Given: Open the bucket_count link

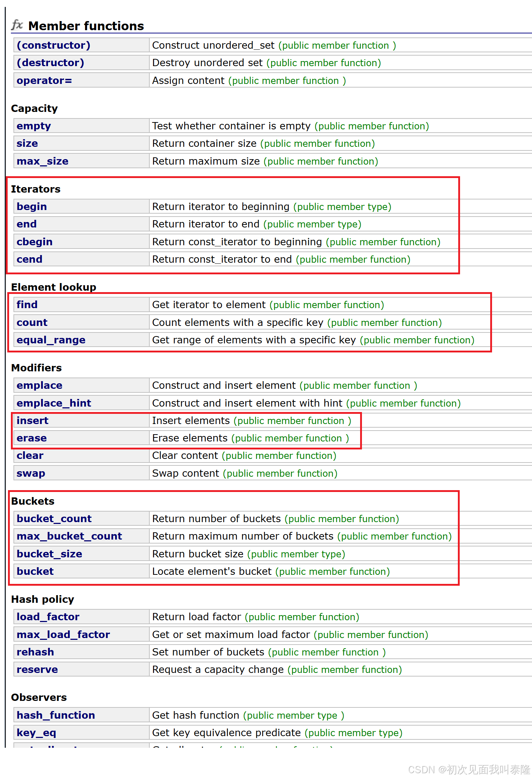Looking at the screenshot, I should tap(54, 518).
